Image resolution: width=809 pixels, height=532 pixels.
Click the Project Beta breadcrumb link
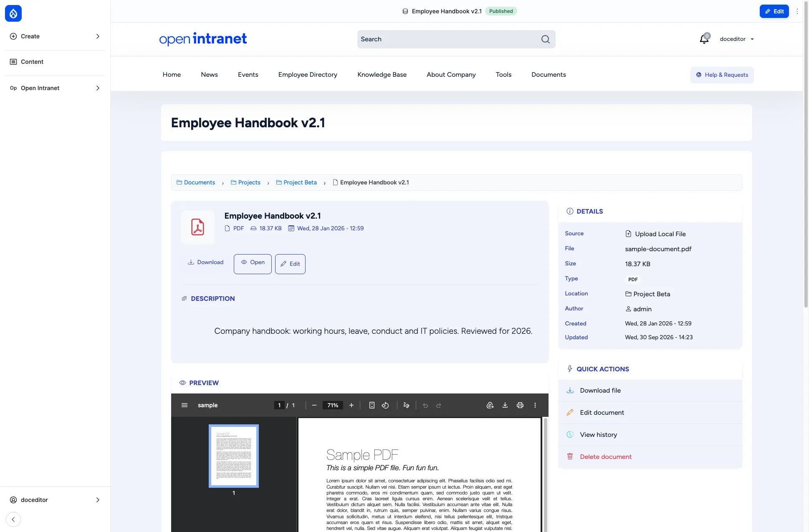coord(296,182)
